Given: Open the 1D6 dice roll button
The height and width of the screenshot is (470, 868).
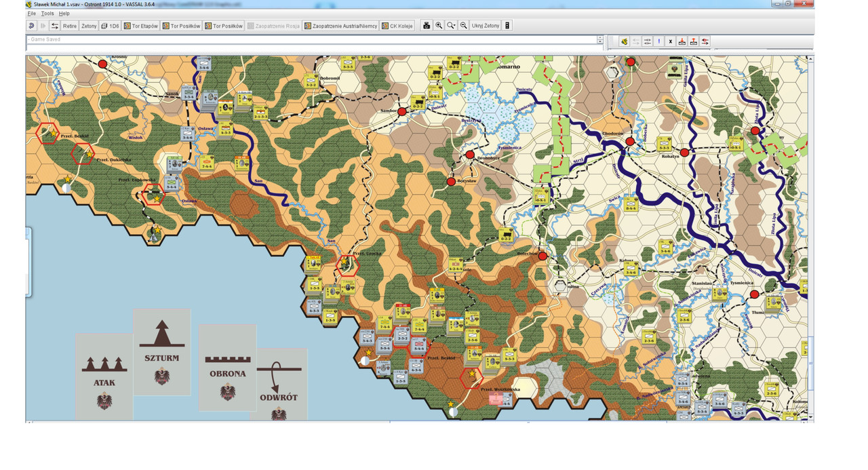Looking at the screenshot, I should [110, 26].
